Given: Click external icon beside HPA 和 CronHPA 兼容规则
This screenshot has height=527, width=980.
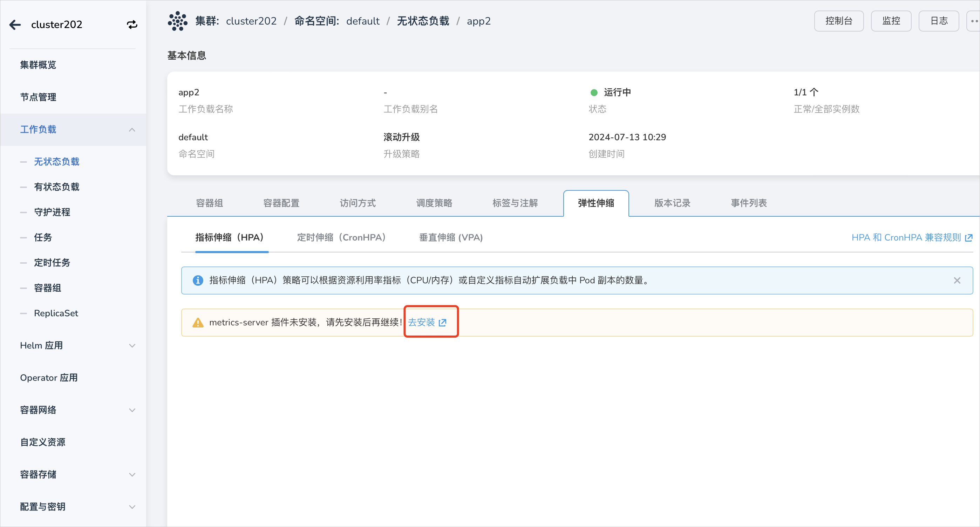Looking at the screenshot, I should coord(968,238).
